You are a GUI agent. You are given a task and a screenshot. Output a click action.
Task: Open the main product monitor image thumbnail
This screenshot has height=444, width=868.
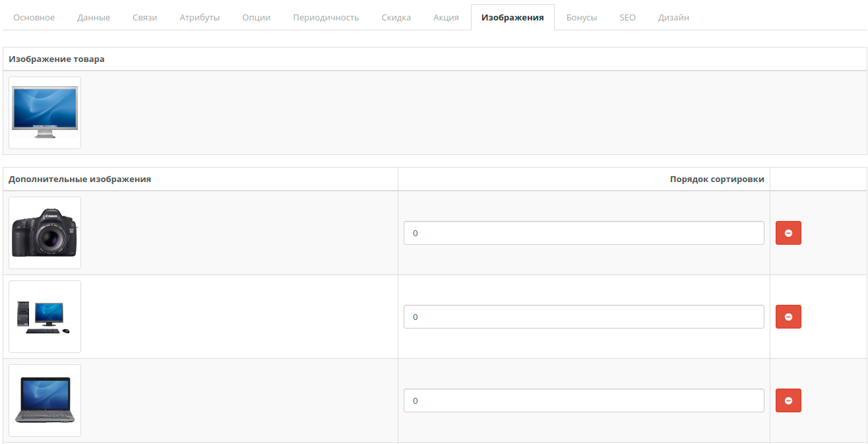45,113
